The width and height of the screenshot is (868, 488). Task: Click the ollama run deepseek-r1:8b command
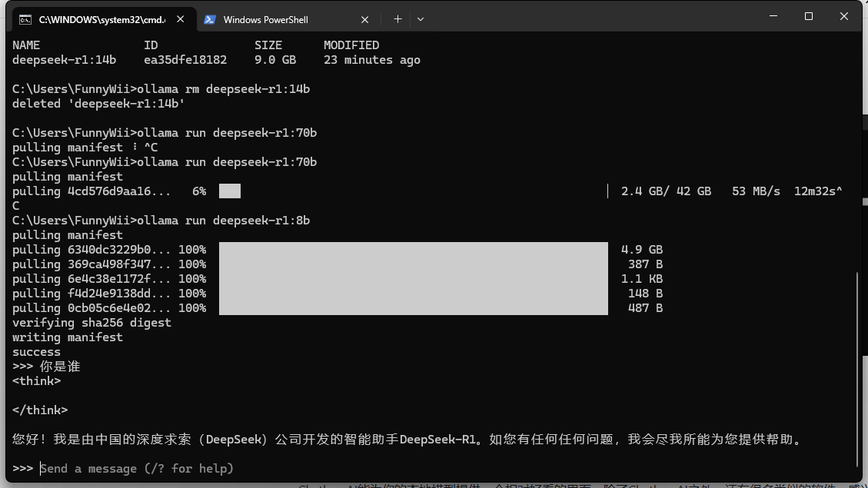[224, 221]
